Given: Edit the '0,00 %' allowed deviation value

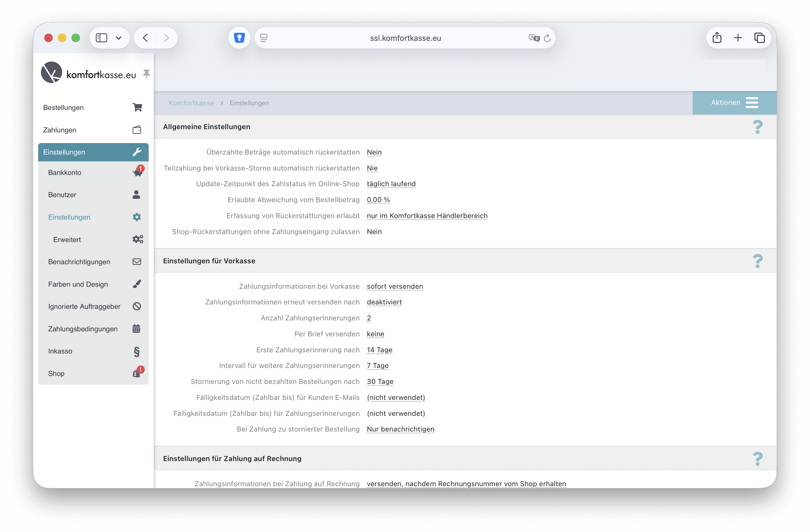Looking at the screenshot, I should 378,200.
